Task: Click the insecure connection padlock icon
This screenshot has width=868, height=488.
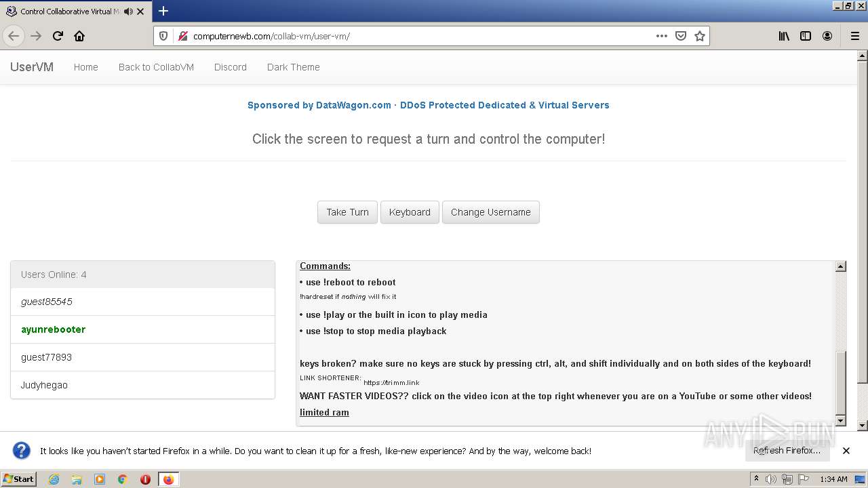Action: click(x=182, y=36)
